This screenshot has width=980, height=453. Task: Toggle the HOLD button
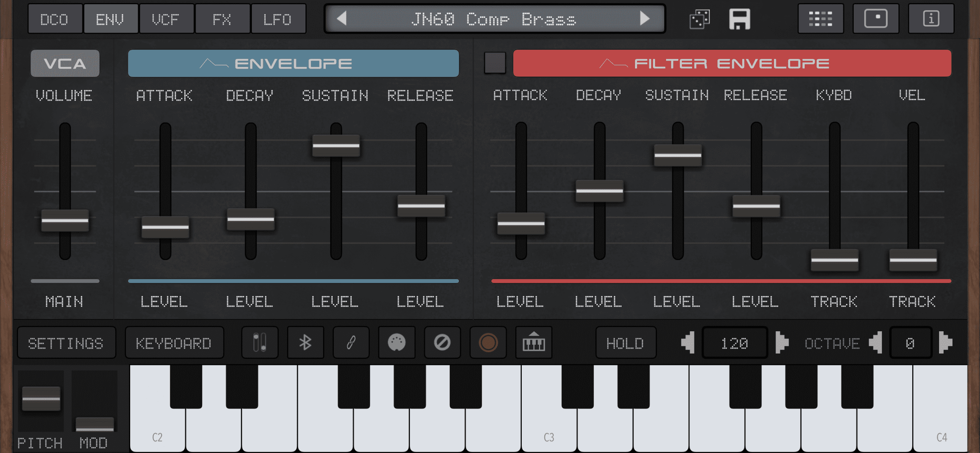tap(626, 343)
